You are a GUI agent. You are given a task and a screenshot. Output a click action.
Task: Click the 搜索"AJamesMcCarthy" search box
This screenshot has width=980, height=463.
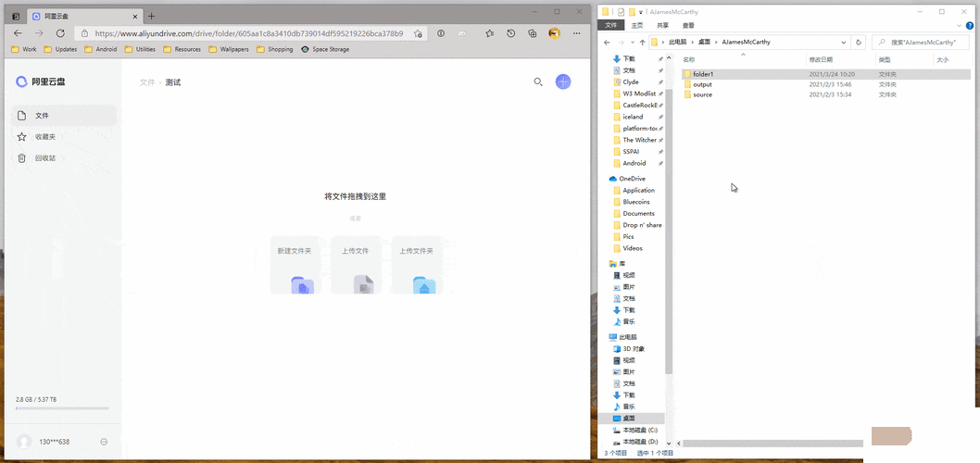point(922,43)
